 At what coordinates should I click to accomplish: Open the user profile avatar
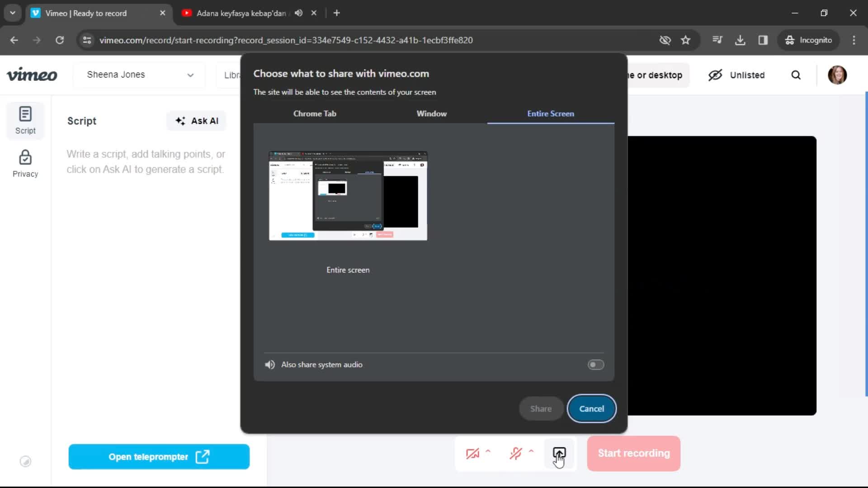tap(837, 75)
